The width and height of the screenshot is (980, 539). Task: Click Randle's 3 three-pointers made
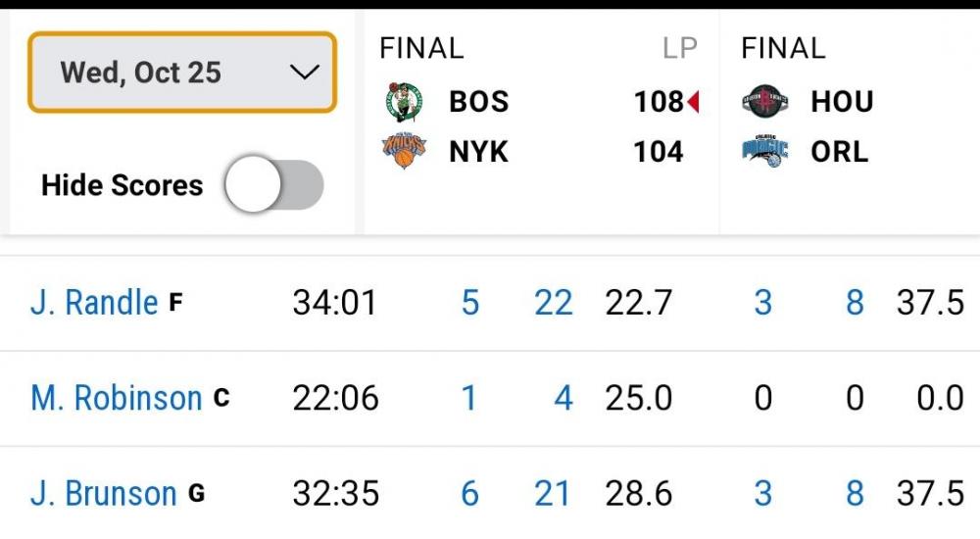pyautogui.click(x=762, y=303)
